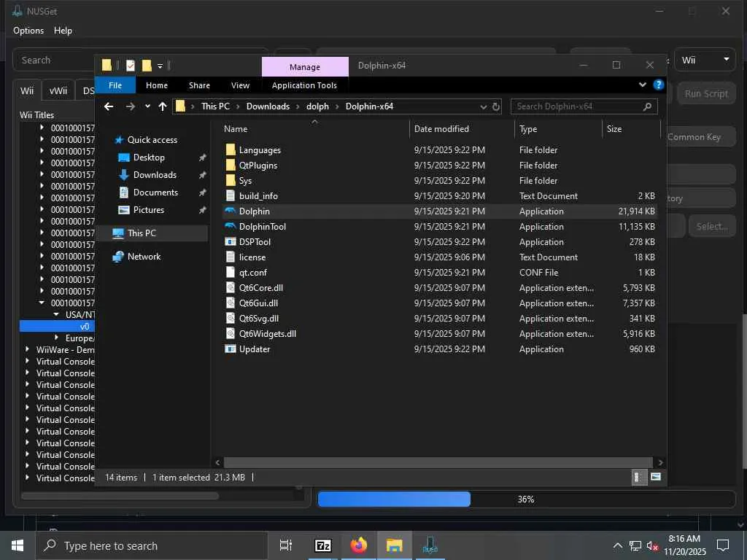Open Documents in Quick access sidebar

click(155, 192)
